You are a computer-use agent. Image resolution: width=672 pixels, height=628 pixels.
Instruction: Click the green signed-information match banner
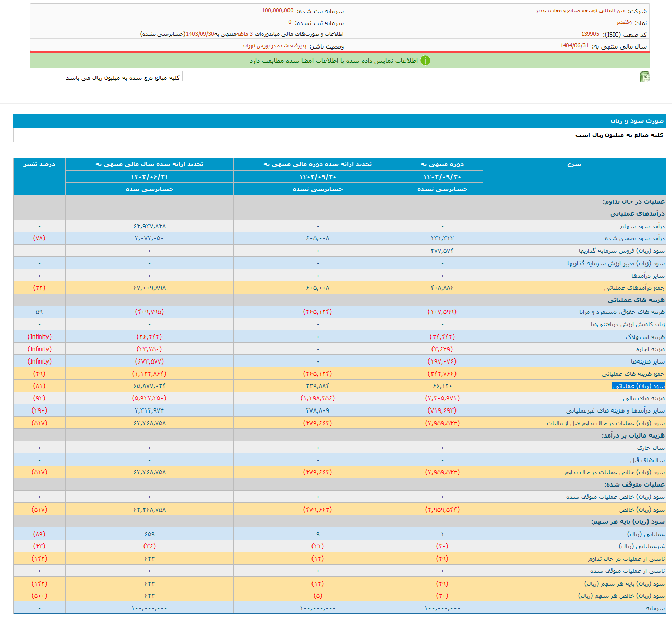pos(340,61)
